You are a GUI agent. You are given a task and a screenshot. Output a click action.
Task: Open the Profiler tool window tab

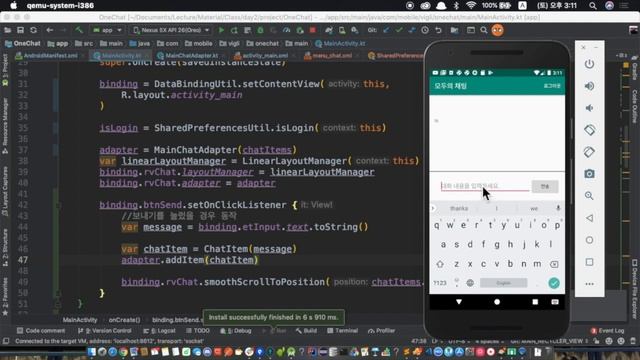click(x=382, y=331)
